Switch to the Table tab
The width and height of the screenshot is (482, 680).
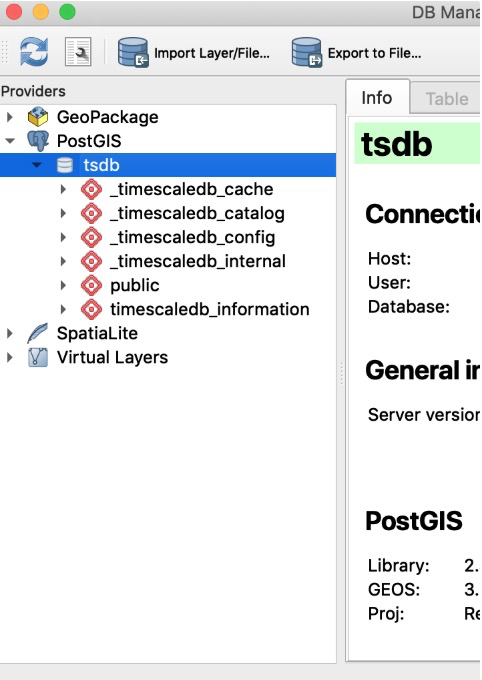(x=446, y=98)
